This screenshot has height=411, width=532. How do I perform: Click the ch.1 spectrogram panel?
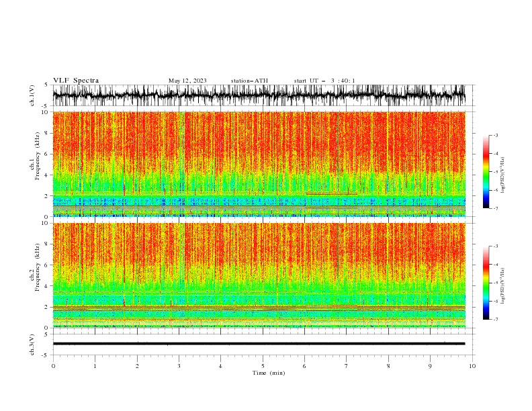click(259, 164)
